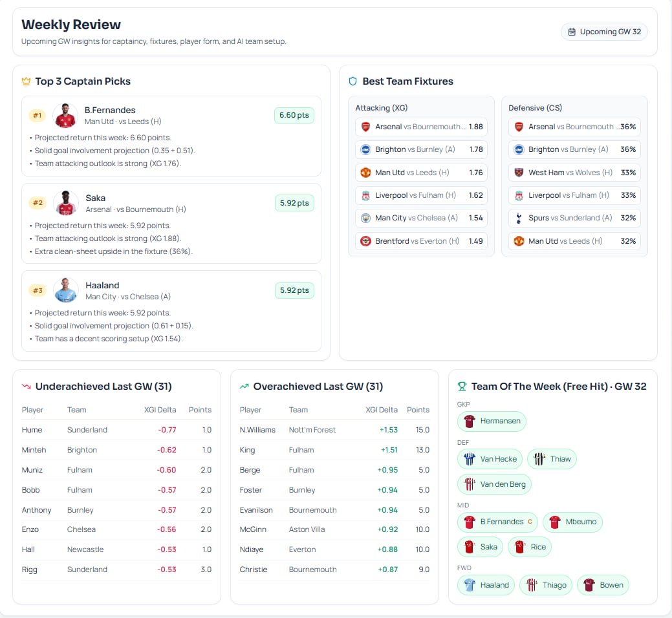Select the N.Williams row in Overachieved table
Screen dimensions: 672x618
(334, 430)
